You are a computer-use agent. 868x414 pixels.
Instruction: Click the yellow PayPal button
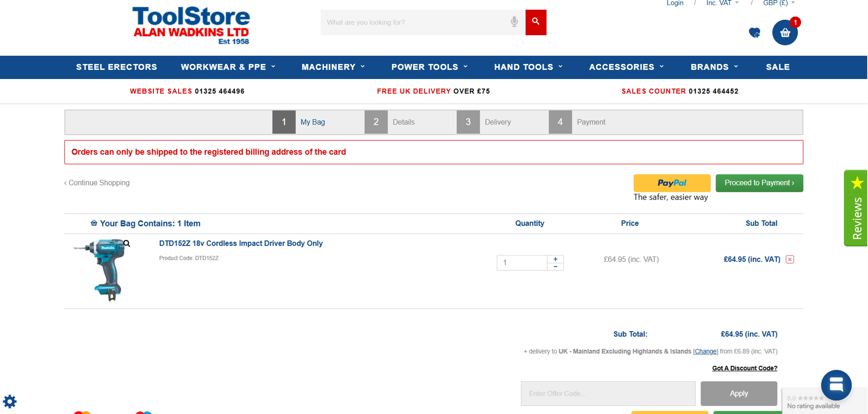672,183
